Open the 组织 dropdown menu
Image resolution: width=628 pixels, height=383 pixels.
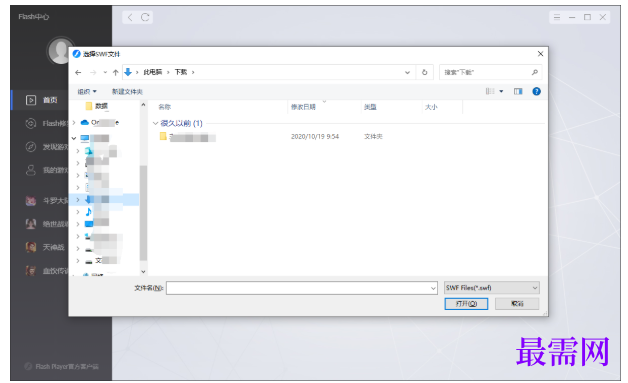pos(87,92)
